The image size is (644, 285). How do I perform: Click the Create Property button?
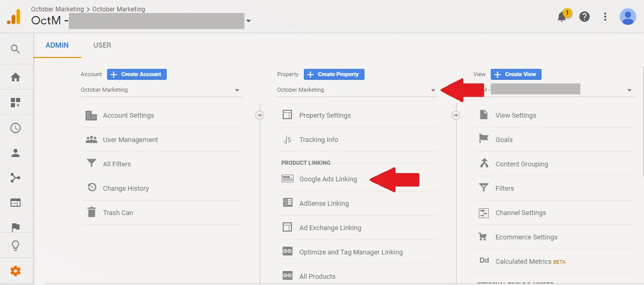(x=334, y=74)
